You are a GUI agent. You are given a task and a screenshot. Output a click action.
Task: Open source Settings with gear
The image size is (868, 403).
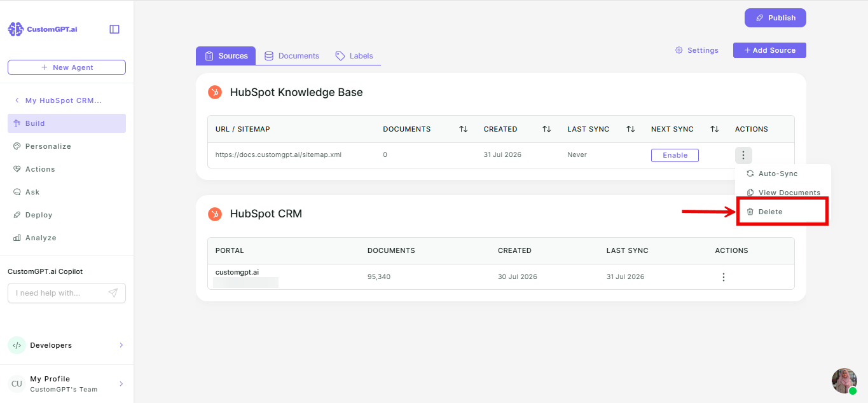point(697,50)
